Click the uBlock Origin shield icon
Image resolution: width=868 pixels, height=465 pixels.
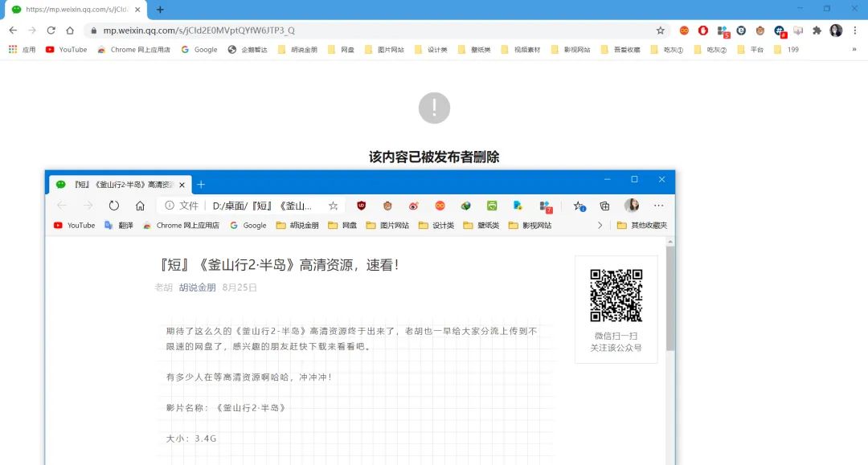point(361,206)
